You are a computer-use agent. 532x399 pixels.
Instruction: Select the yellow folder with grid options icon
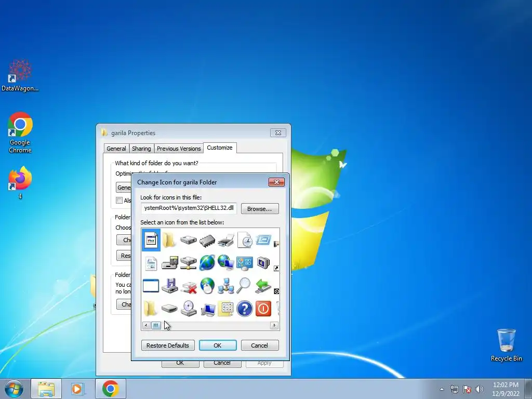tap(226, 309)
